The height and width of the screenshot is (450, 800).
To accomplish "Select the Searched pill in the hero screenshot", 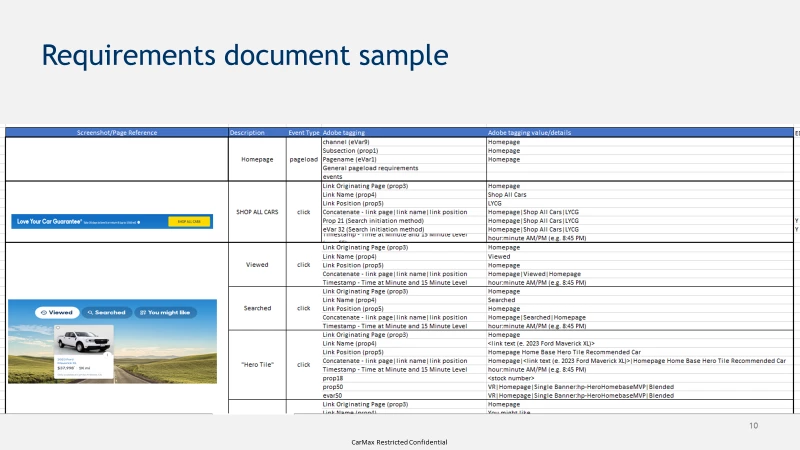I will click(x=107, y=312).
